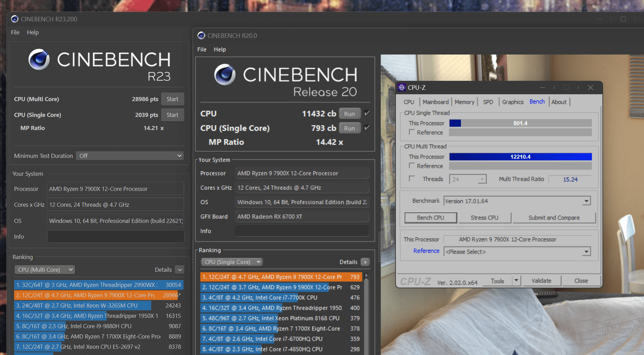Viewport: 644px width, 355px height.
Task: Open the CPU (Single Core) ranking dropdown in R20
Action: pos(232,262)
